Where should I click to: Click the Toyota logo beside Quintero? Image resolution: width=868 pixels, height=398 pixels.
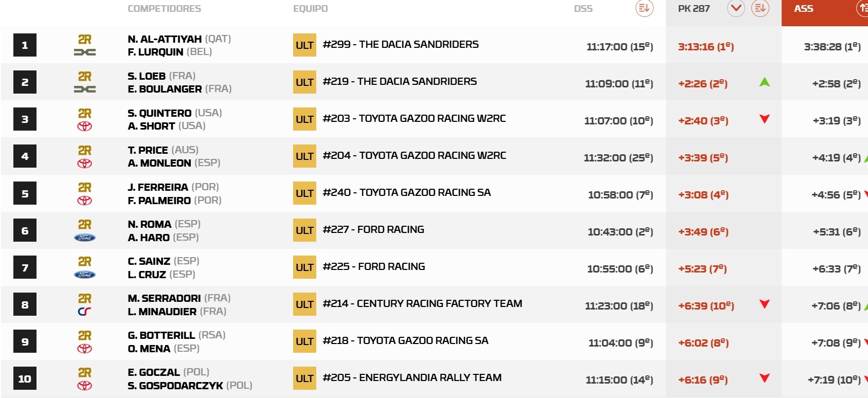click(85, 126)
